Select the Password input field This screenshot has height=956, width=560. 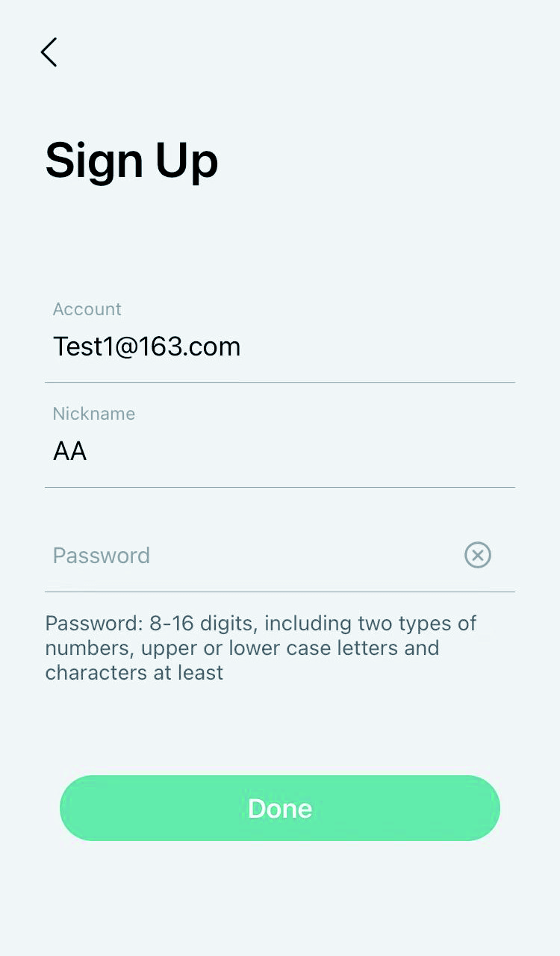[254, 556]
